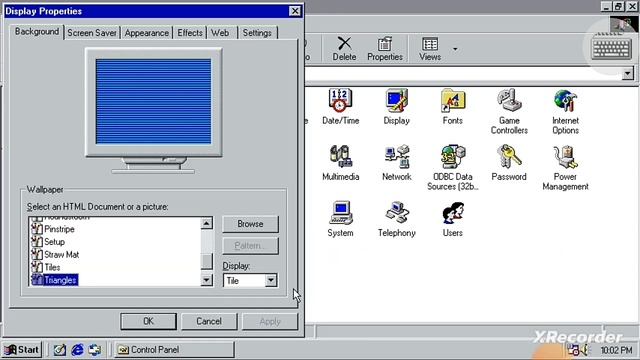The height and width of the screenshot is (360, 640).
Task: Open the address bar dropdown in Control Panel
Action: pos(627,74)
